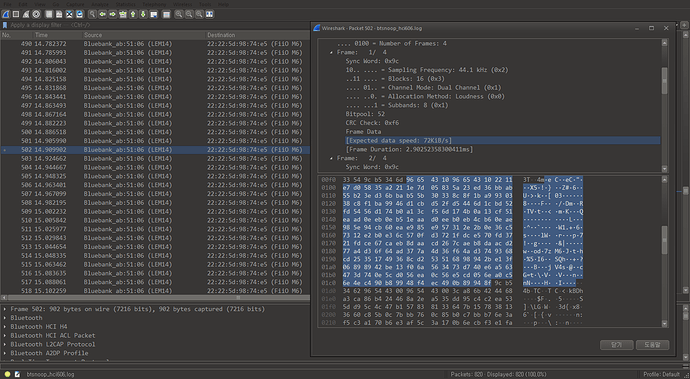This screenshot has height=379, width=690.
Task: Expand the Frame 502 tree node
Action: [5, 309]
